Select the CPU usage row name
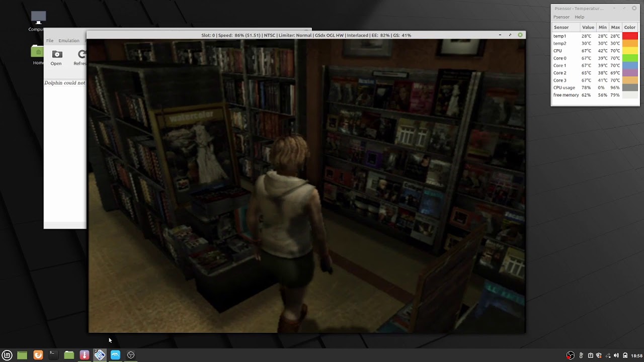Image resolution: width=644 pixels, height=362 pixels. (x=564, y=87)
